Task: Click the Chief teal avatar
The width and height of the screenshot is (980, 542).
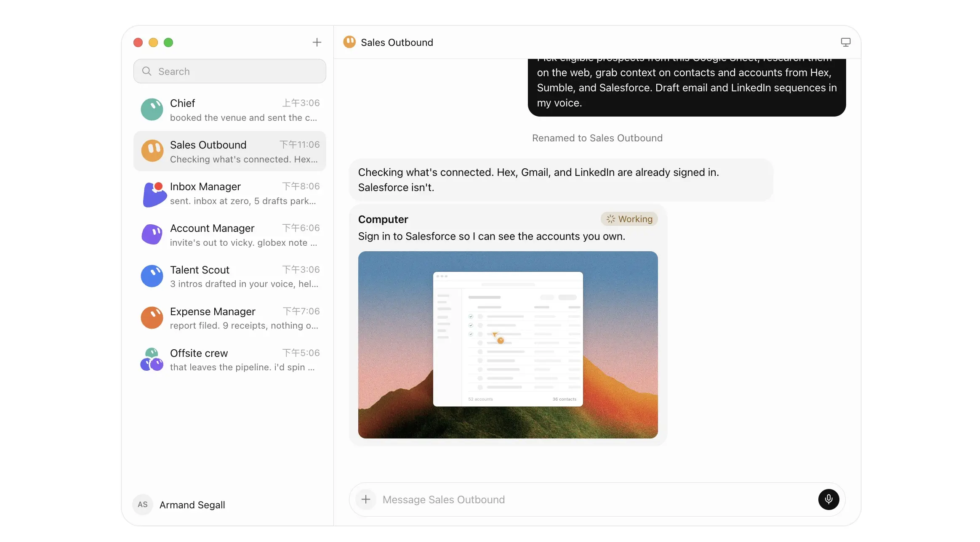Action: (x=152, y=109)
